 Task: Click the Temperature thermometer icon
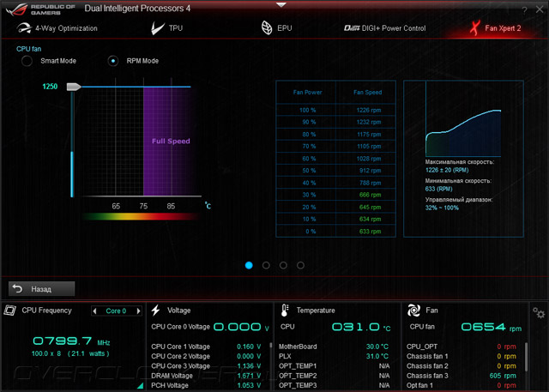285,311
